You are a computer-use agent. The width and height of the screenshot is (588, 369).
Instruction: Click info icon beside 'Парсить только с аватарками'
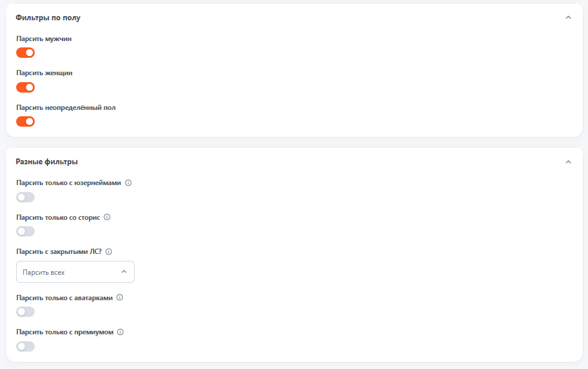coord(120,297)
